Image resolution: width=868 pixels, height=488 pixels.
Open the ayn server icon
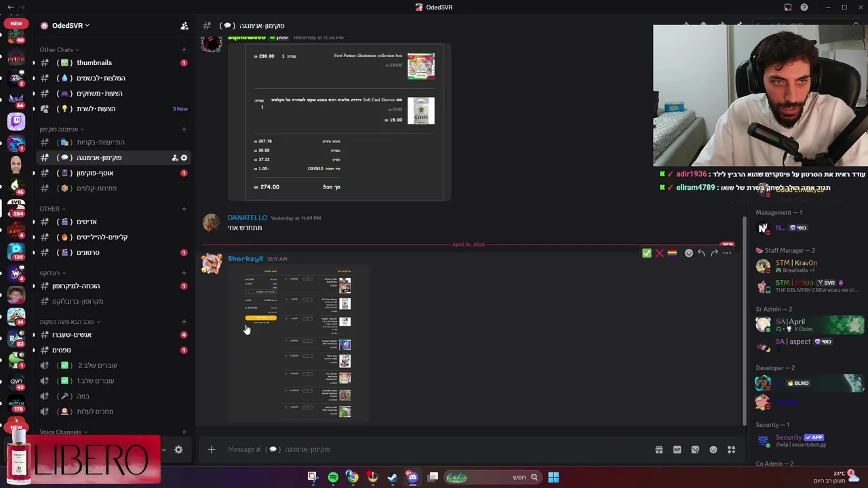[x=16, y=382]
